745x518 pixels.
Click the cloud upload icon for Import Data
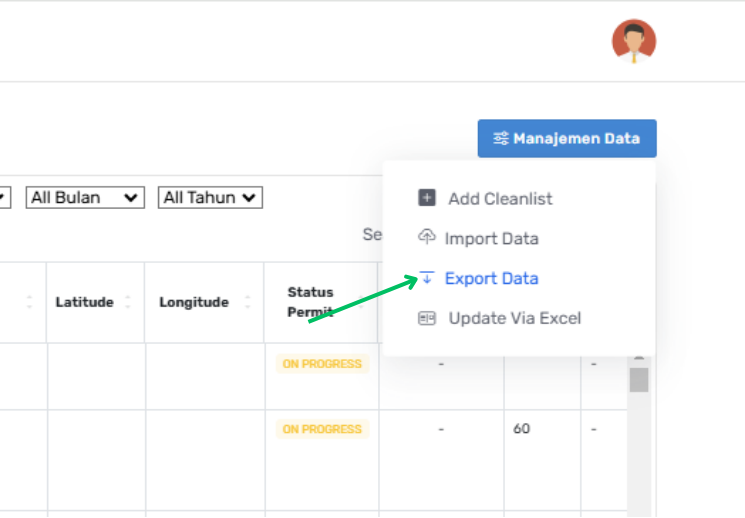[x=427, y=238]
